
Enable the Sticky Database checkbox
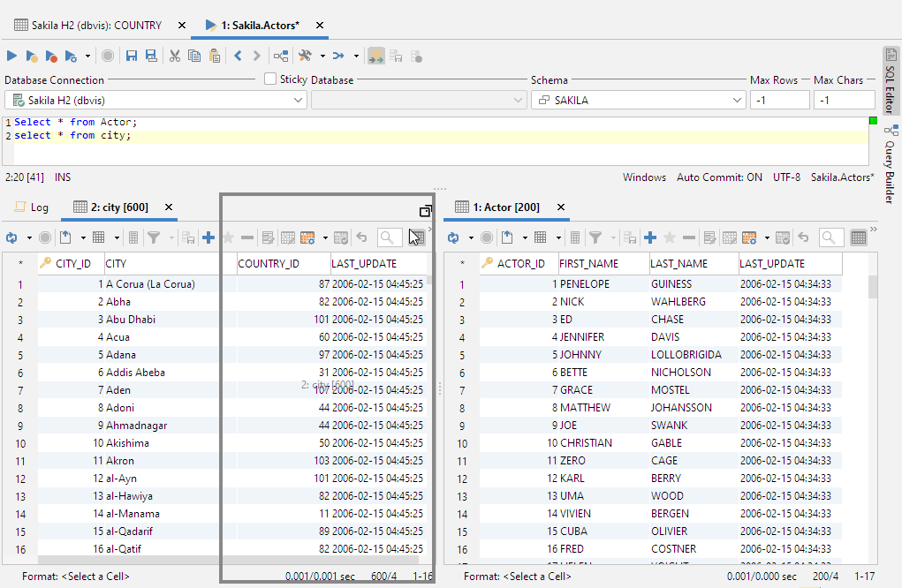click(x=271, y=79)
